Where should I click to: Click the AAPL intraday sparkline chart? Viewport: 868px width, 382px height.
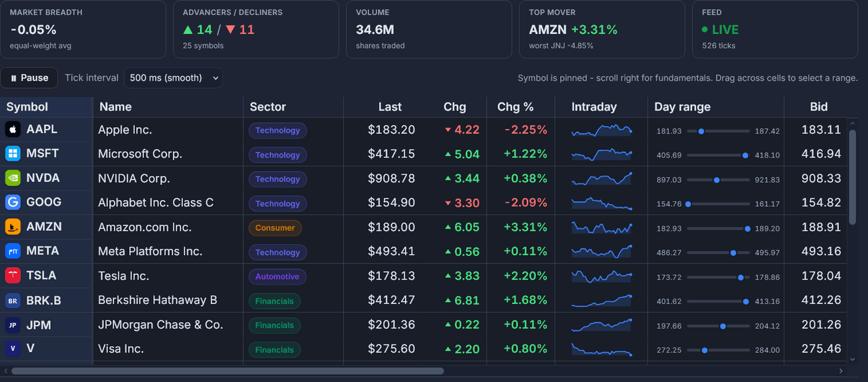[601, 130]
